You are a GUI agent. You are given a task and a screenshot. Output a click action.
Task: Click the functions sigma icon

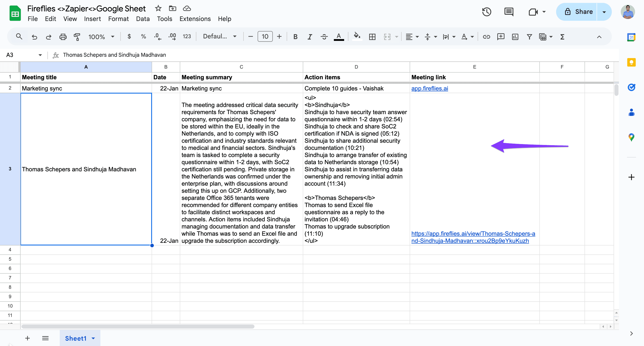pos(562,37)
